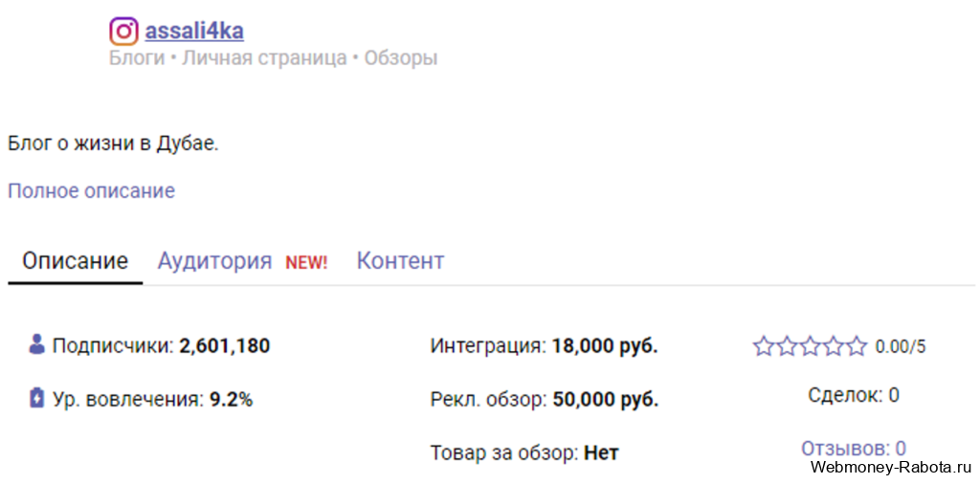This screenshot has height=484, width=980.
Task: Select the third rating star
Action: point(810,346)
